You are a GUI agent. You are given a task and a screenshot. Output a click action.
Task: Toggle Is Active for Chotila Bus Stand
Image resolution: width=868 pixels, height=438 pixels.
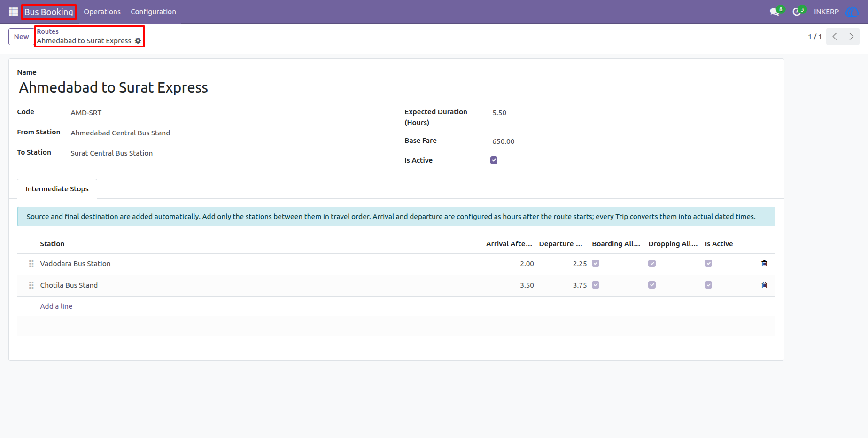point(708,285)
